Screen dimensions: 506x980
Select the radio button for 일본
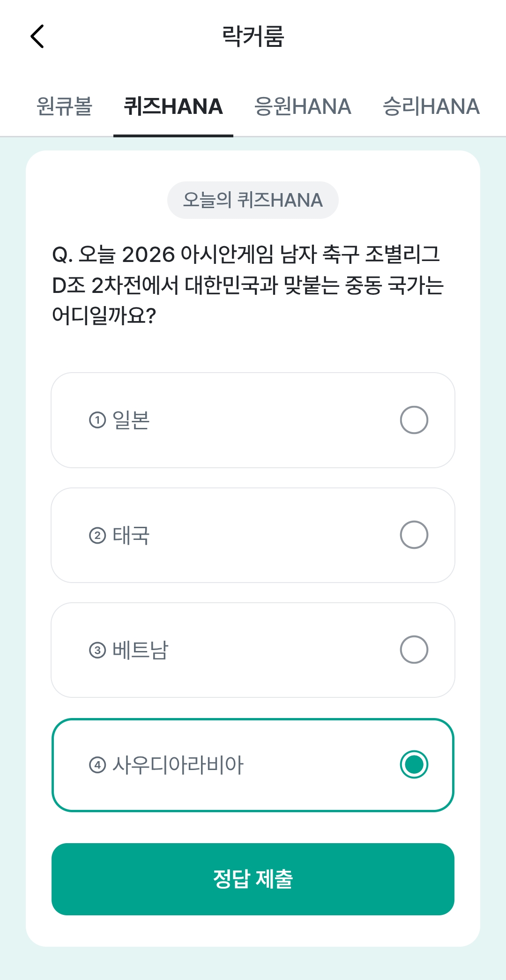tap(414, 420)
